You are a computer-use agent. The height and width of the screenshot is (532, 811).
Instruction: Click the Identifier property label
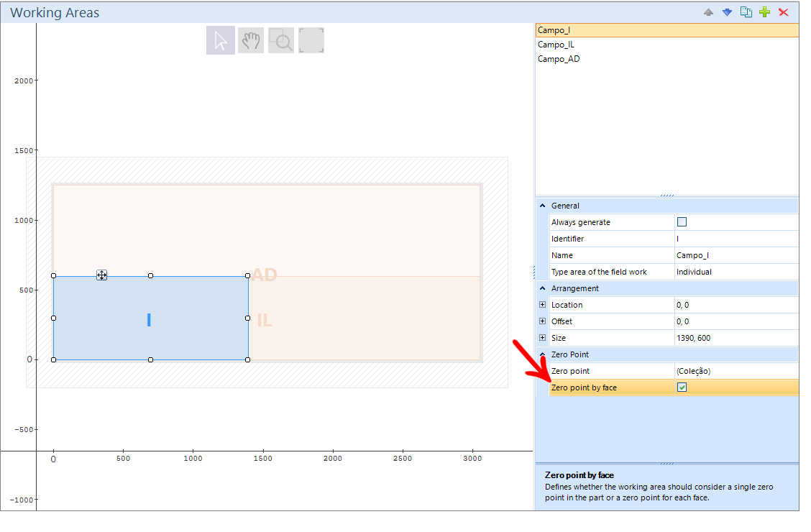click(x=567, y=239)
